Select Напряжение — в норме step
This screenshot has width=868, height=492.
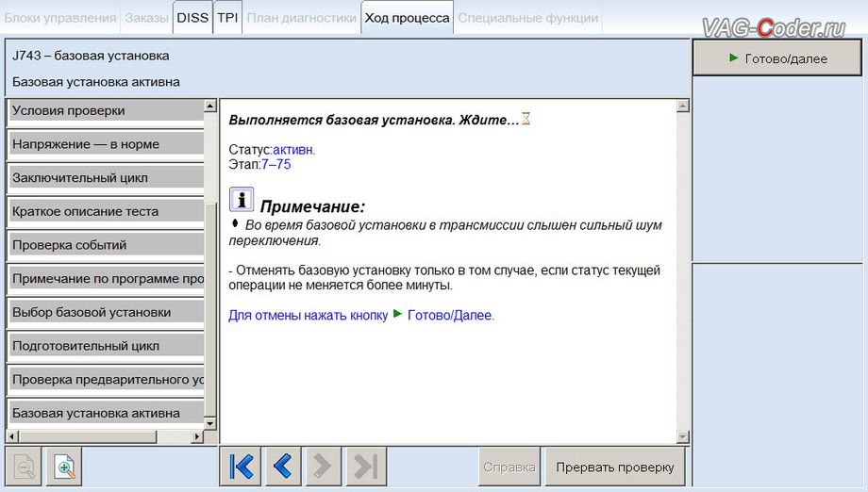tap(106, 144)
